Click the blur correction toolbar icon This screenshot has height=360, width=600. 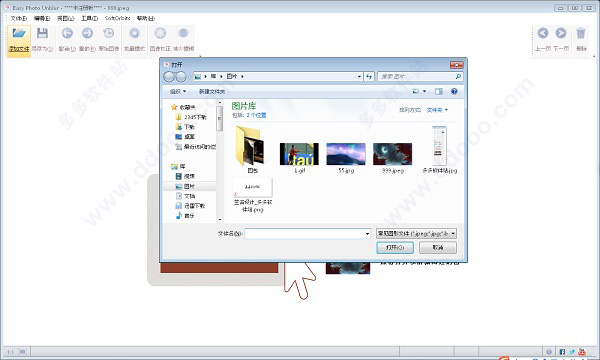[x=160, y=34]
